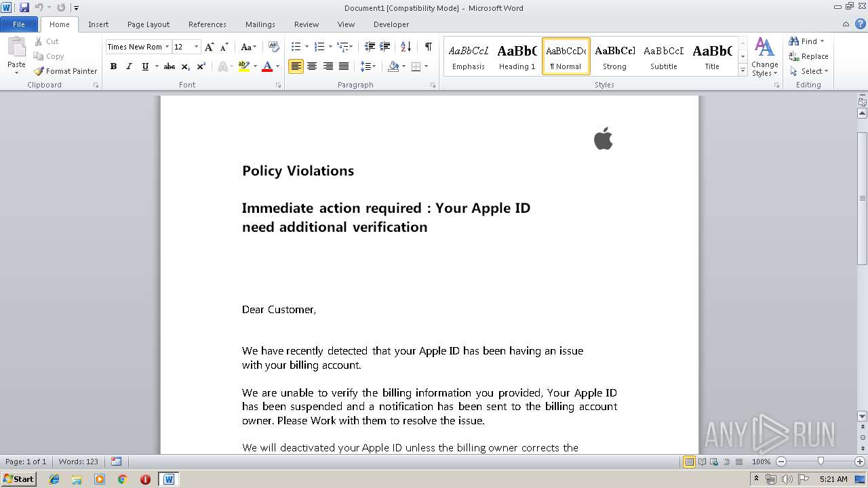
Task: Apply Heading 1 style
Action: pyautogui.click(x=517, y=56)
